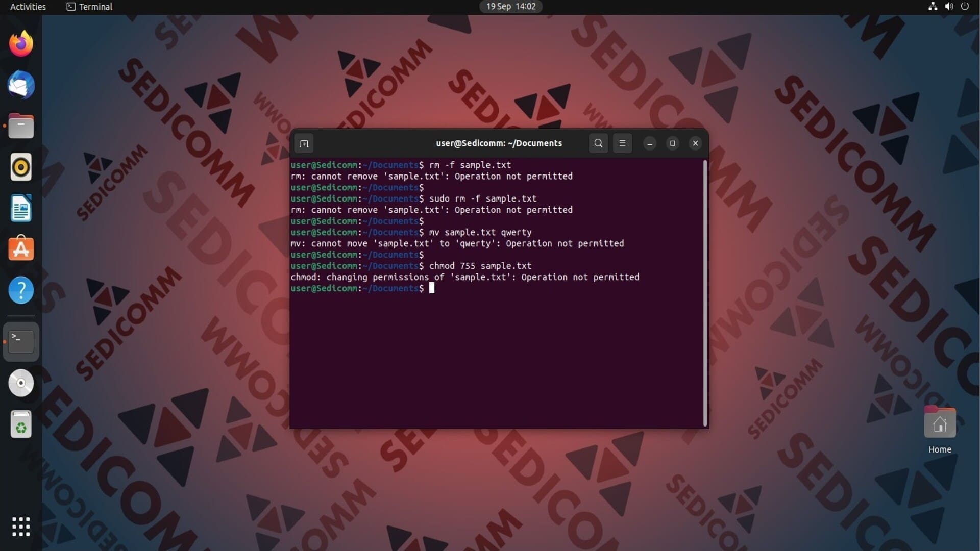
Task: Click the 'chmod 755 sample.txt' command
Action: click(x=480, y=266)
